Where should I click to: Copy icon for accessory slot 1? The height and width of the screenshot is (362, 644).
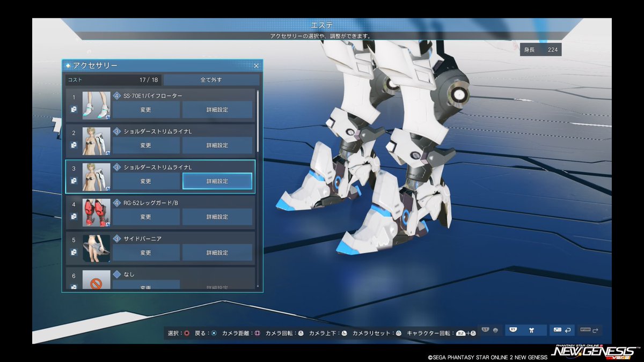point(74,109)
